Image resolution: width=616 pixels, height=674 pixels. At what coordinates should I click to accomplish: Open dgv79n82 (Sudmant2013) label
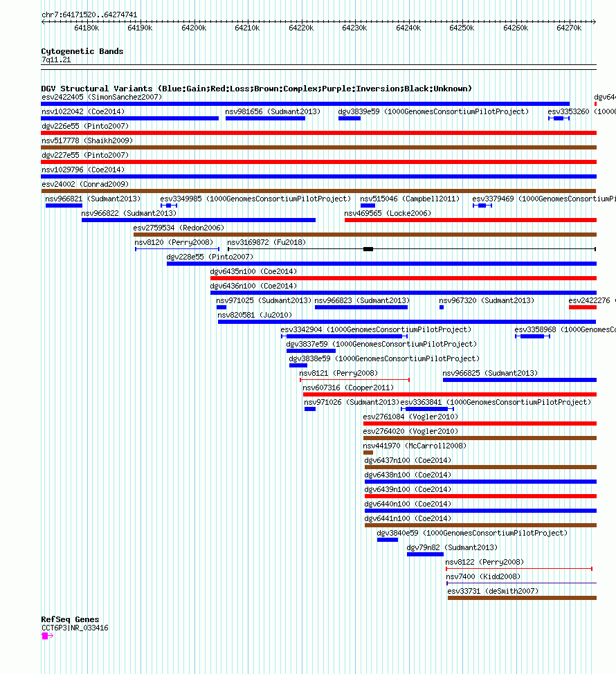tap(452, 548)
